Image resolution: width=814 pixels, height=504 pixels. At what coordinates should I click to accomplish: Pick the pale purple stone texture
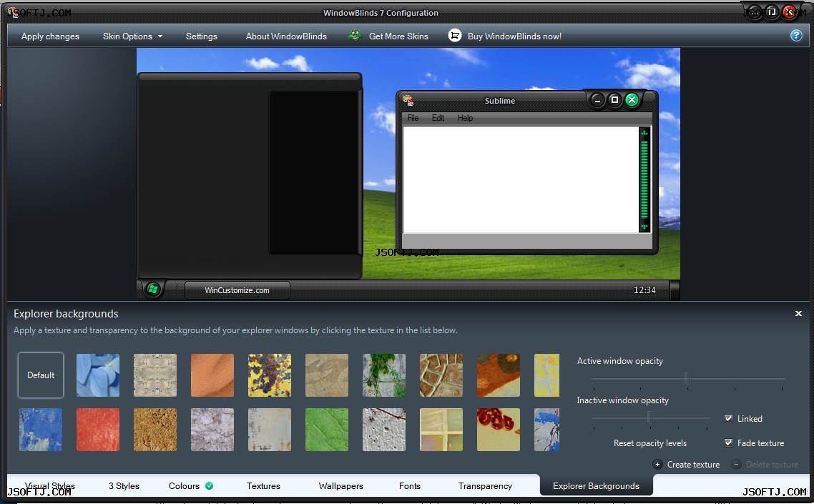point(212,429)
